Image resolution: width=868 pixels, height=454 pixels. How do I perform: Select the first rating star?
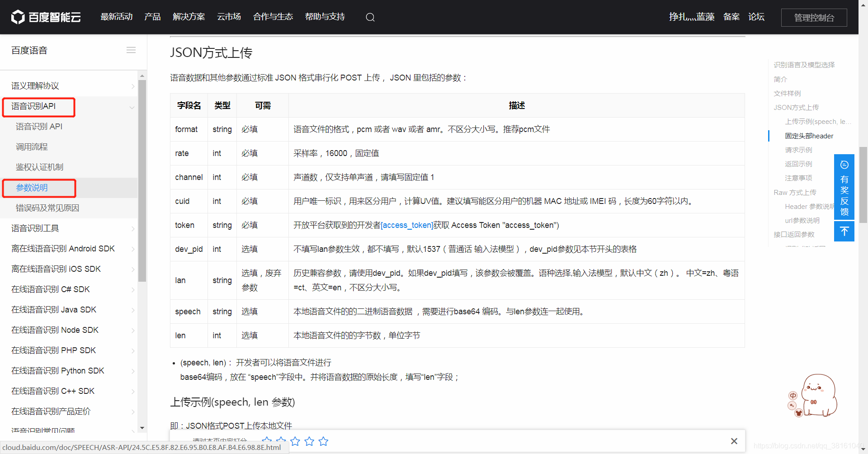click(x=267, y=441)
